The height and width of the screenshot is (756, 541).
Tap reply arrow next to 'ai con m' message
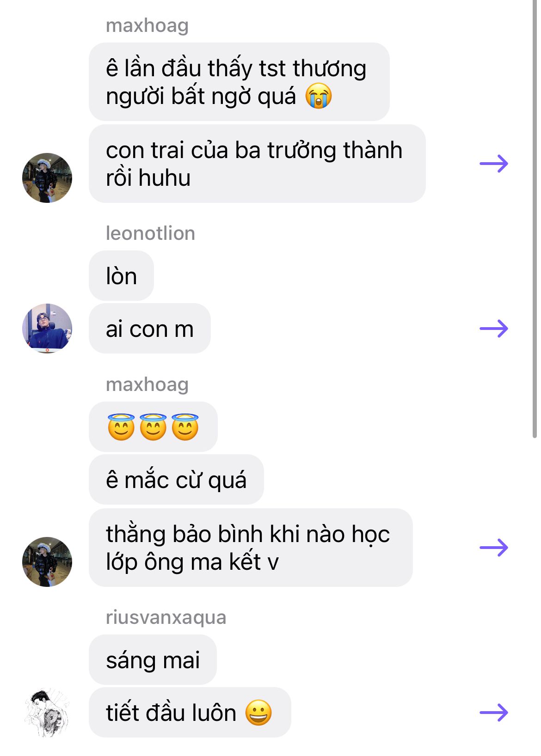(494, 329)
